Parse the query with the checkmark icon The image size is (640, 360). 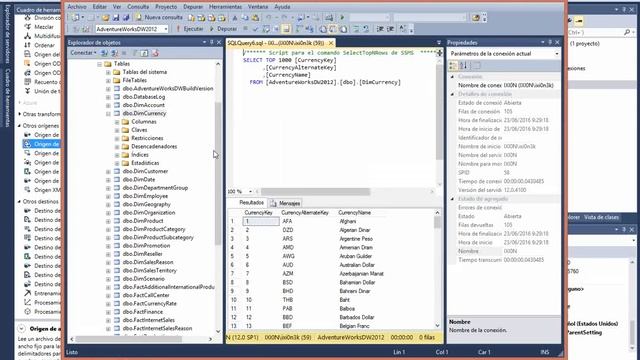tap(256, 29)
